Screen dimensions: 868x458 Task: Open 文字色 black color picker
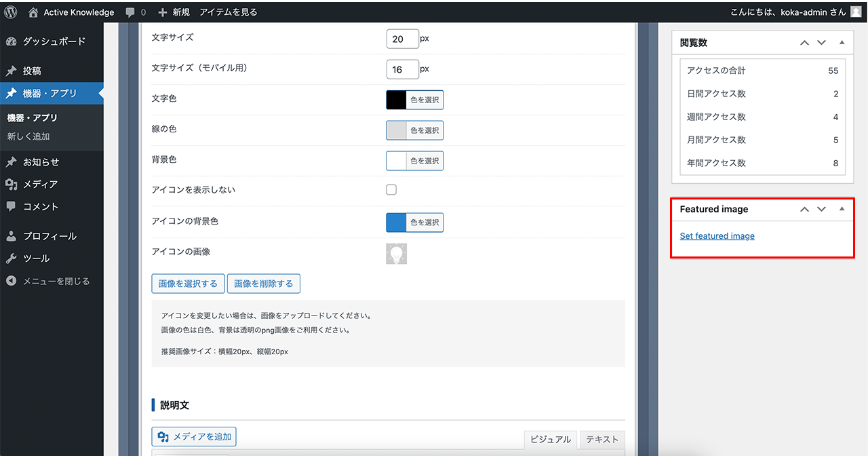tap(415, 100)
